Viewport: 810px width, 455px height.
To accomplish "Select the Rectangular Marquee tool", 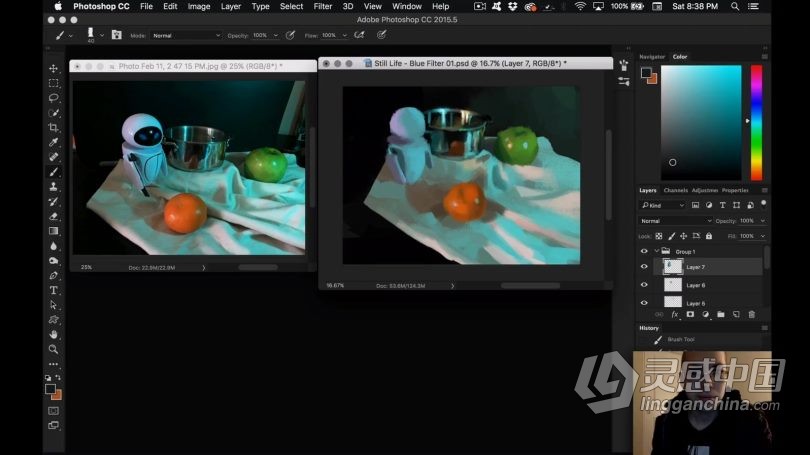I will (x=53, y=83).
